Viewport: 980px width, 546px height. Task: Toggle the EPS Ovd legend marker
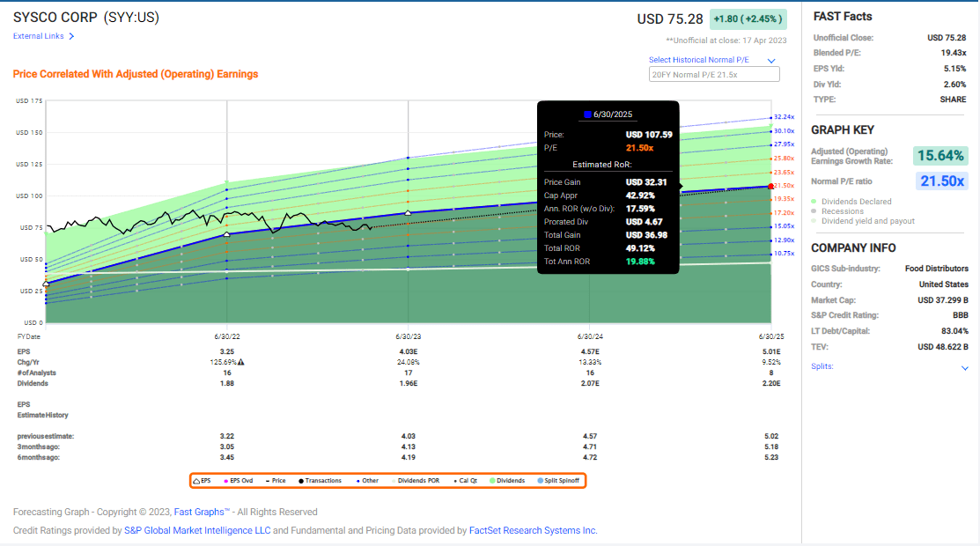(226, 481)
